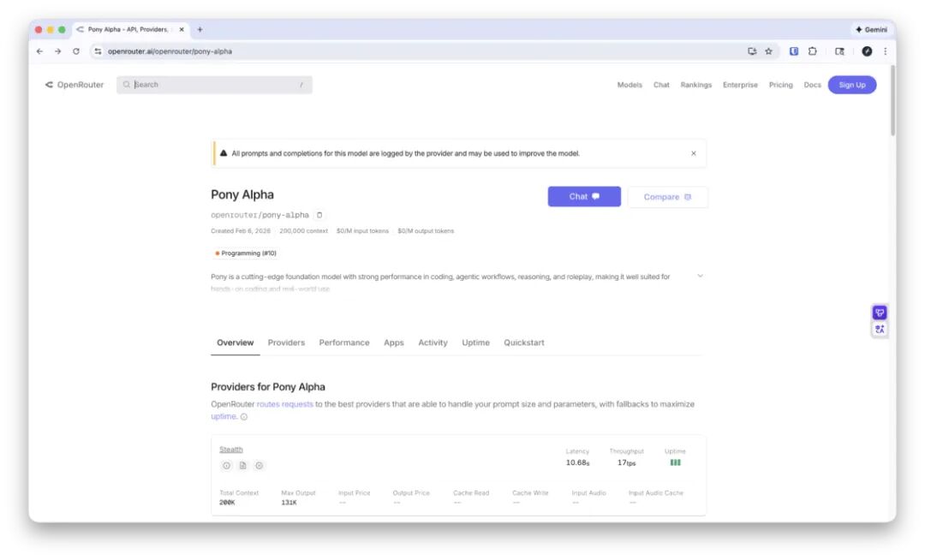This screenshot has height=560, width=925.
Task: Select the Overview tab
Action: 235,343
